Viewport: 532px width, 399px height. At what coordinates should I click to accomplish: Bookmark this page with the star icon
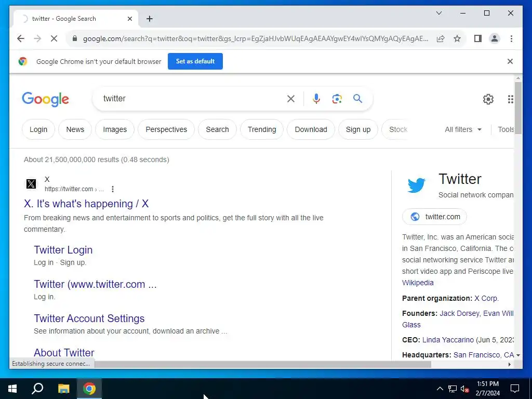pyautogui.click(x=457, y=38)
